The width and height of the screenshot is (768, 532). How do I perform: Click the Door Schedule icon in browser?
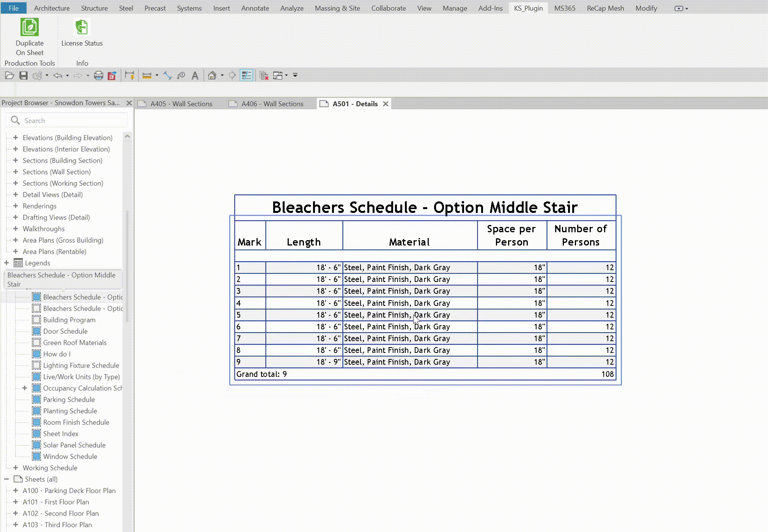(x=36, y=331)
